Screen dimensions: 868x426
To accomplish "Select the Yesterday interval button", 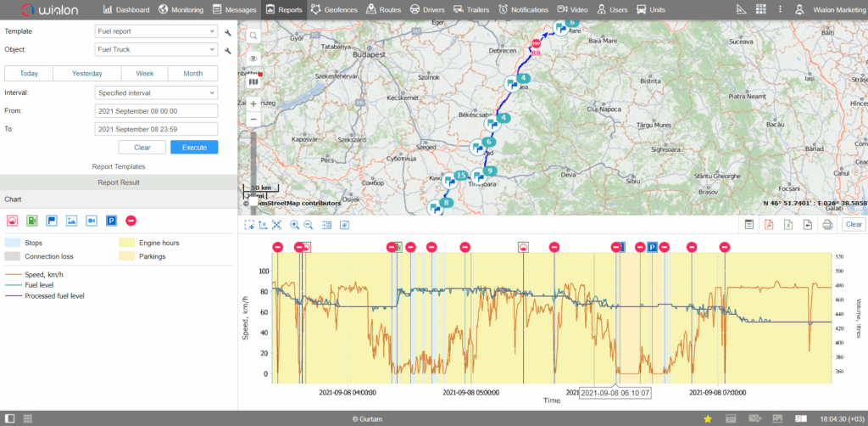I will pyautogui.click(x=87, y=73).
